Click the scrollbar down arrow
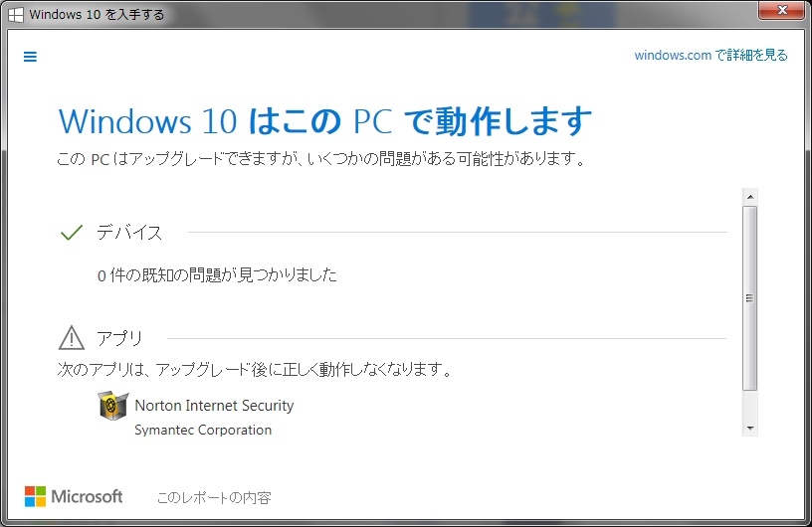This screenshot has height=527, width=812. click(749, 429)
